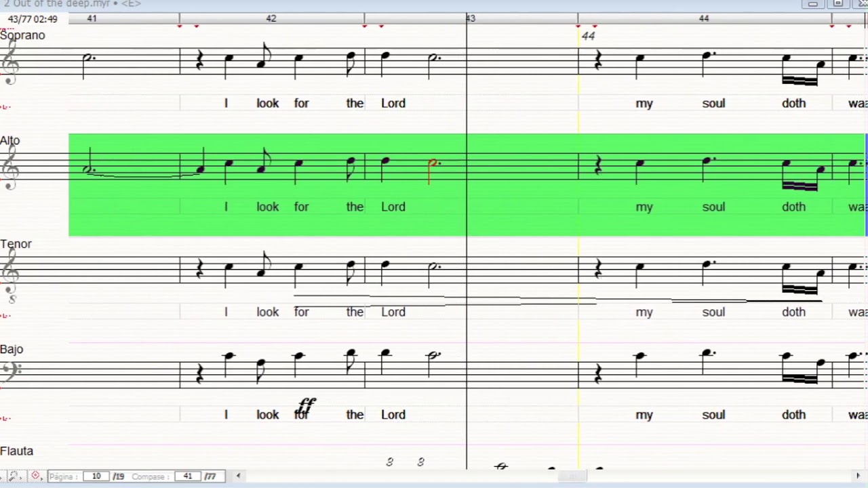The image size is (868, 488).
Task: Select the Tenor staff label
Action: point(16,244)
